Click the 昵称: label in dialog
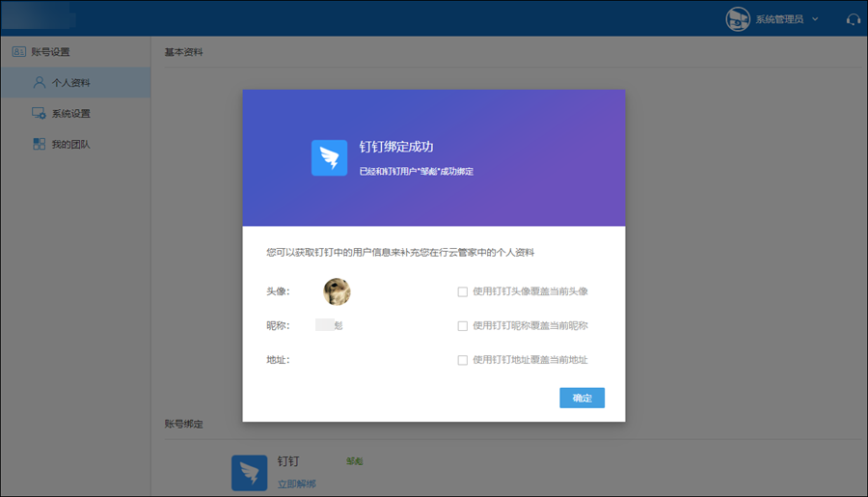The height and width of the screenshot is (497, 868). click(278, 326)
